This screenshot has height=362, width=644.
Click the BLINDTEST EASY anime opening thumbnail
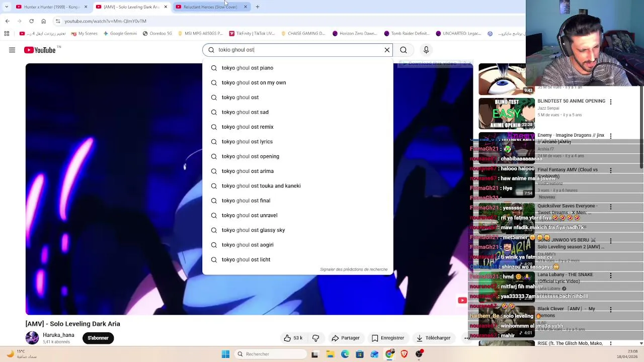click(x=507, y=114)
